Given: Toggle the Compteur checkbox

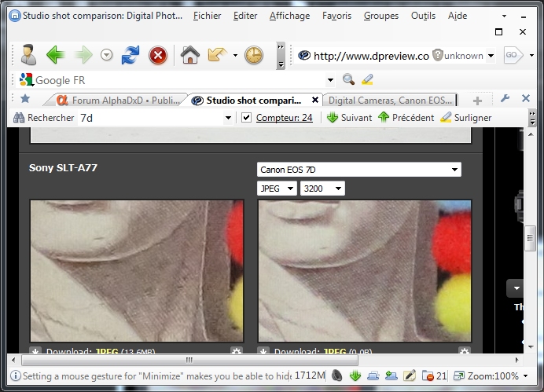Looking at the screenshot, I should [246, 118].
